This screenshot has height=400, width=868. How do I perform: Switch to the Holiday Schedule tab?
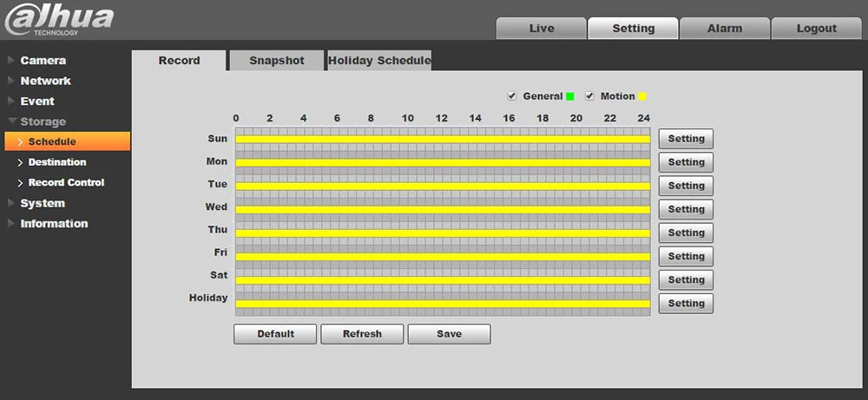tap(379, 61)
